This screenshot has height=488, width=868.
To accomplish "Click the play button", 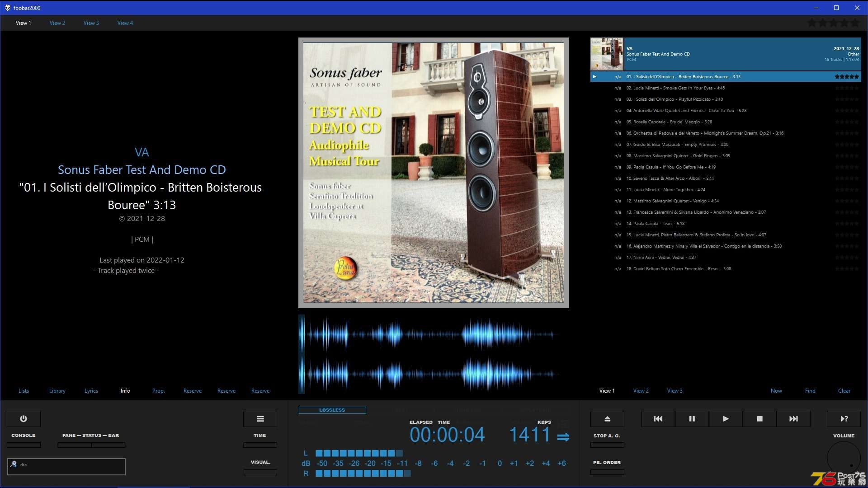I will (x=726, y=419).
